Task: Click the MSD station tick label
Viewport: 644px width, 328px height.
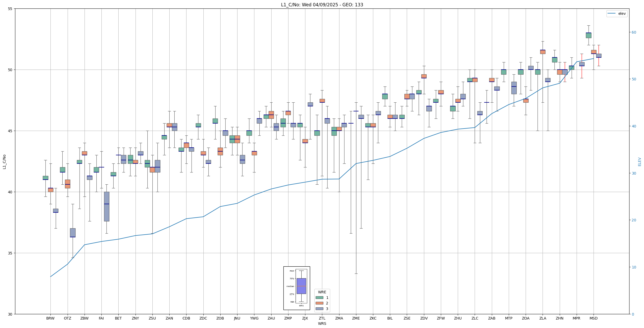Action: click(x=594, y=318)
